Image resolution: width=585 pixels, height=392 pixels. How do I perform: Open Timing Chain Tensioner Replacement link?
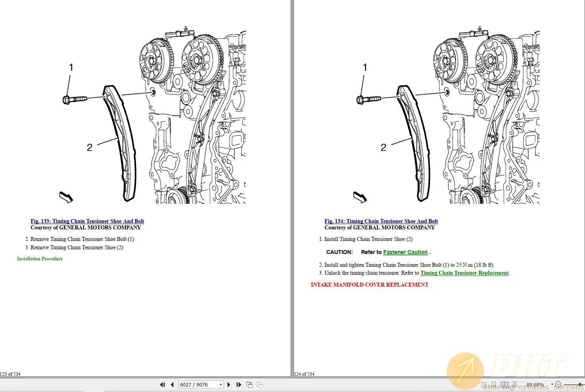tap(465, 273)
